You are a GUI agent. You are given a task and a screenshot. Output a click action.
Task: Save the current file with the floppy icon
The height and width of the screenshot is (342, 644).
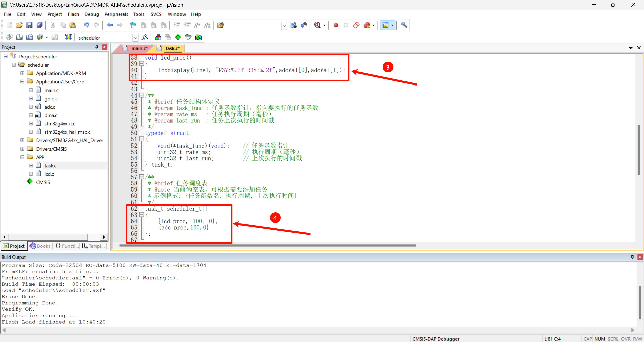click(30, 25)
